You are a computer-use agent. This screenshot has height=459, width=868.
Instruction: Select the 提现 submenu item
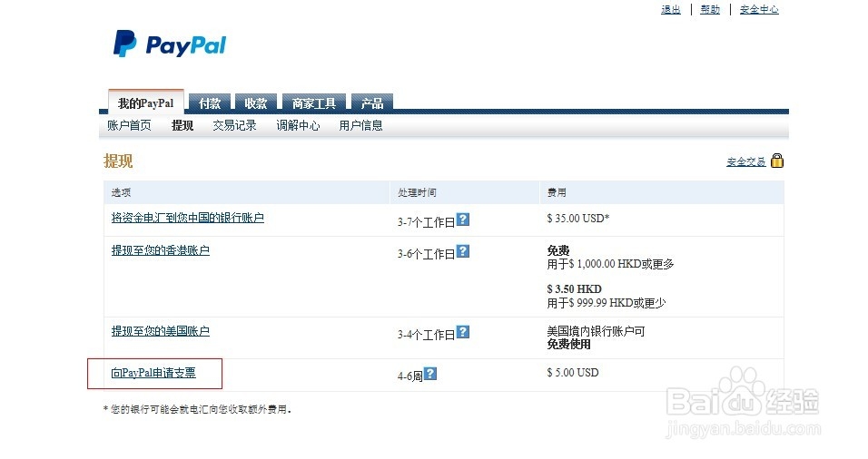click(182, 125)
